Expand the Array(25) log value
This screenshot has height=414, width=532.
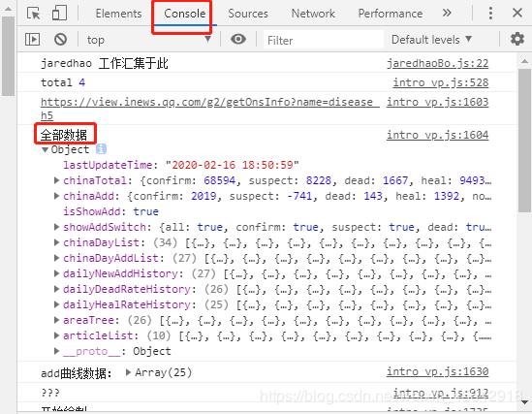pyautogui.click(x=128, y=372)
